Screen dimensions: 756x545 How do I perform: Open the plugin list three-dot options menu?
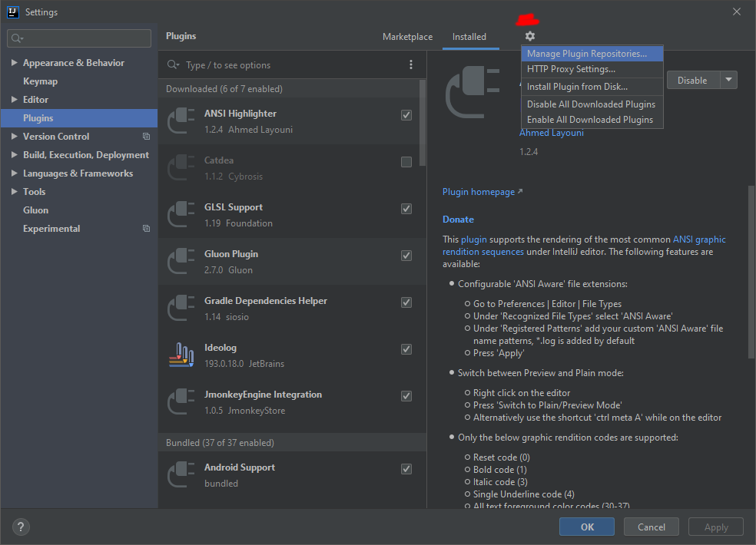(411, 64)
